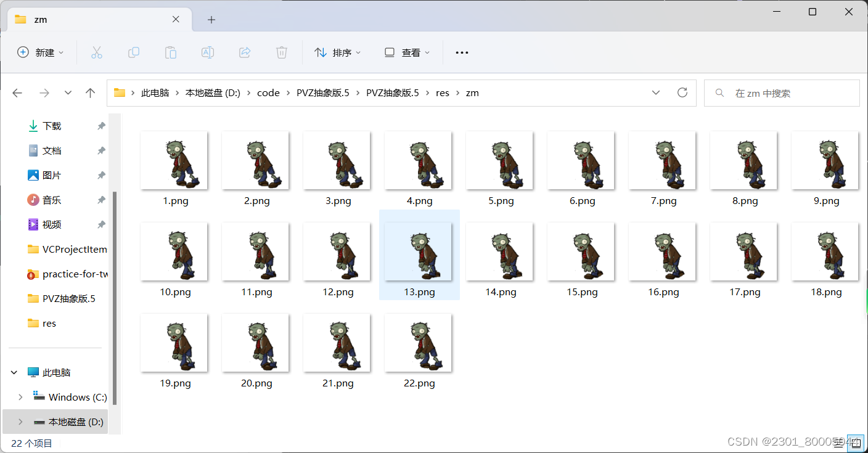Open the three-dot more options menu

462,52
